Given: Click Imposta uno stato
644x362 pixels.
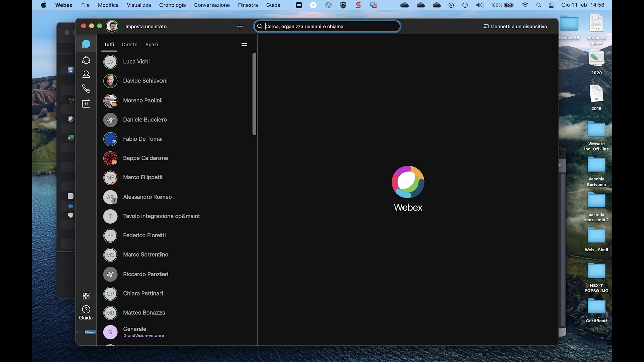Looking at the screenshot, I should coord(146,26).
